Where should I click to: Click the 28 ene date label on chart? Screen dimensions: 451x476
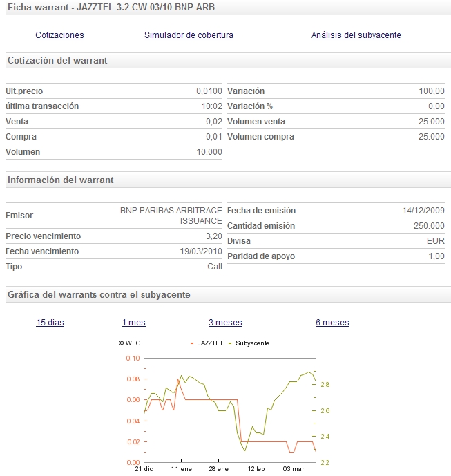(x=218, y=469)
